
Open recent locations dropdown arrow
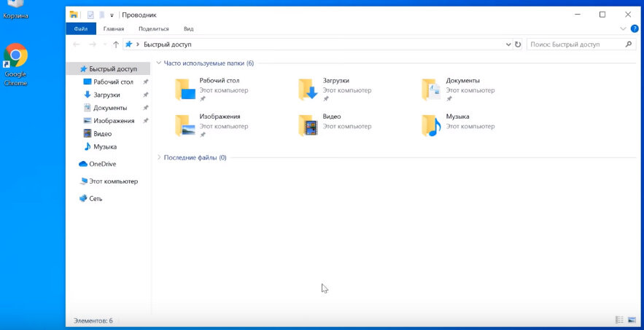click(105, 44)
